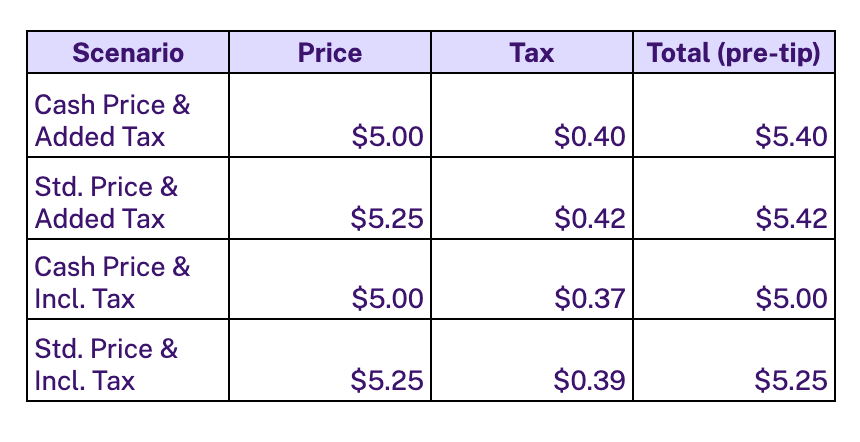
Task: Select the first Cash Price & Added Tax cell
Action: click(x=128, y=115)
